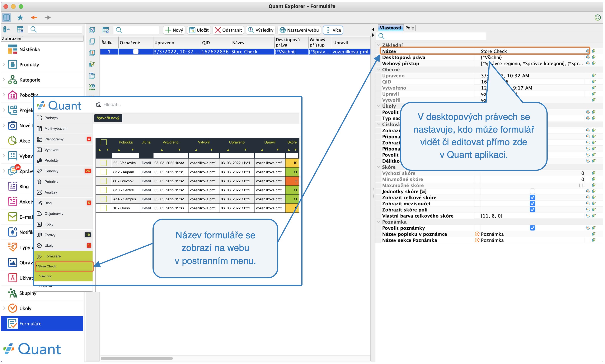Image resolution: width=605 pixels, height=364 pixels.
Task: Click the left-pointing triangle beside the Vlastnosti tab
Action: pos(373,29)
